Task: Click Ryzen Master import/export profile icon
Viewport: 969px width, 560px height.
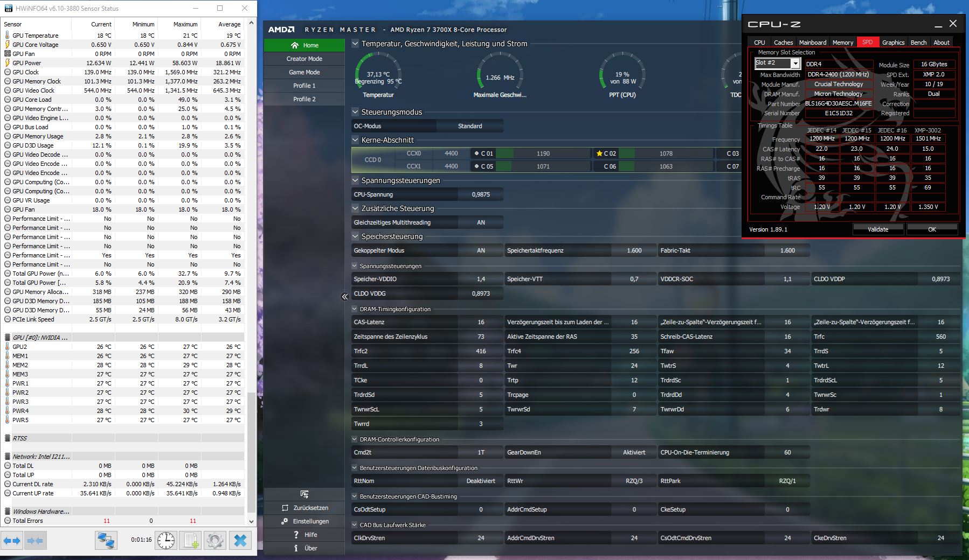Action: (x=304, y=494)
